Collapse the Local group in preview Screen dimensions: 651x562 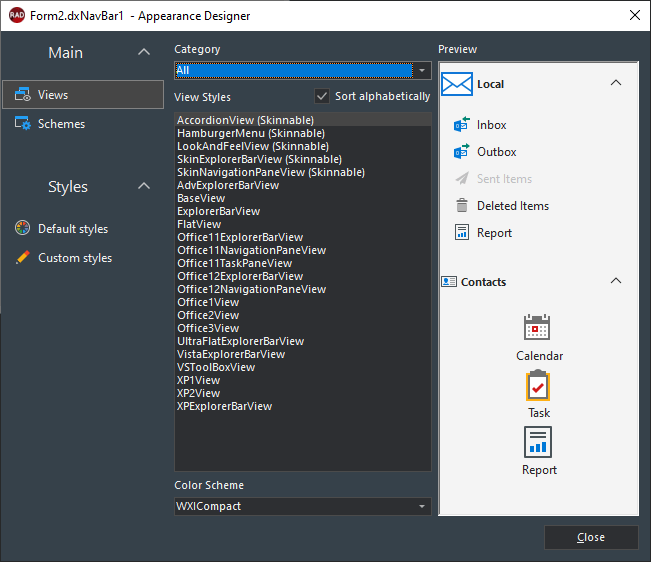pos(616,83)
